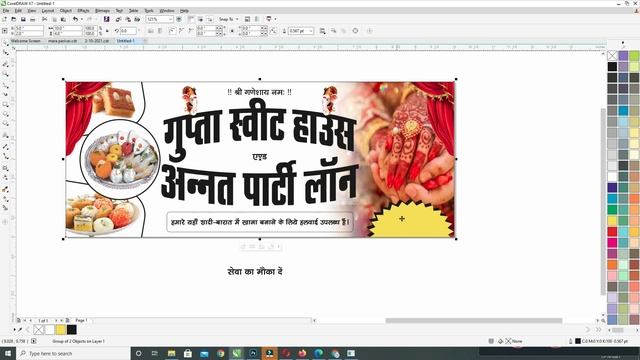Open Firefox from taskbar
The width and height of the screenshot is (640, 360).
302,353
